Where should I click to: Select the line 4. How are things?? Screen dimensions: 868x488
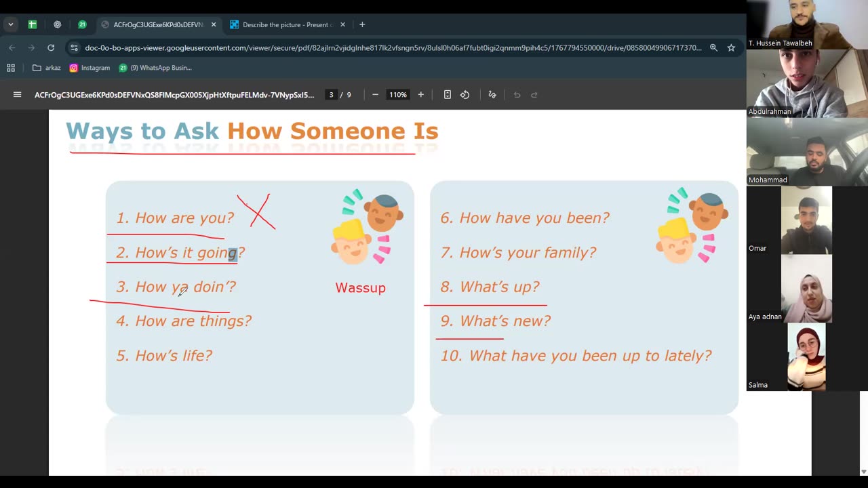[x=184, y=321]
